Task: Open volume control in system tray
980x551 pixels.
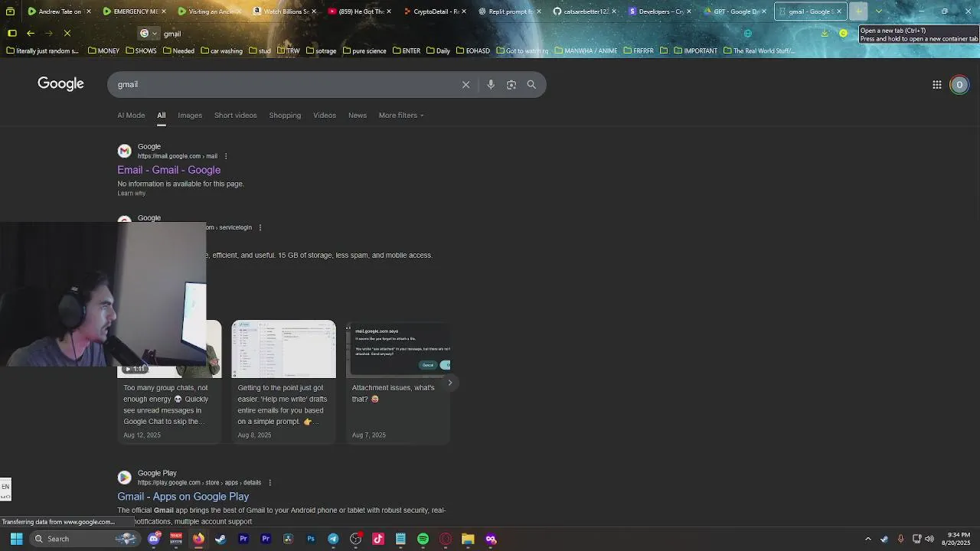Action: click(x=929, y=539)
